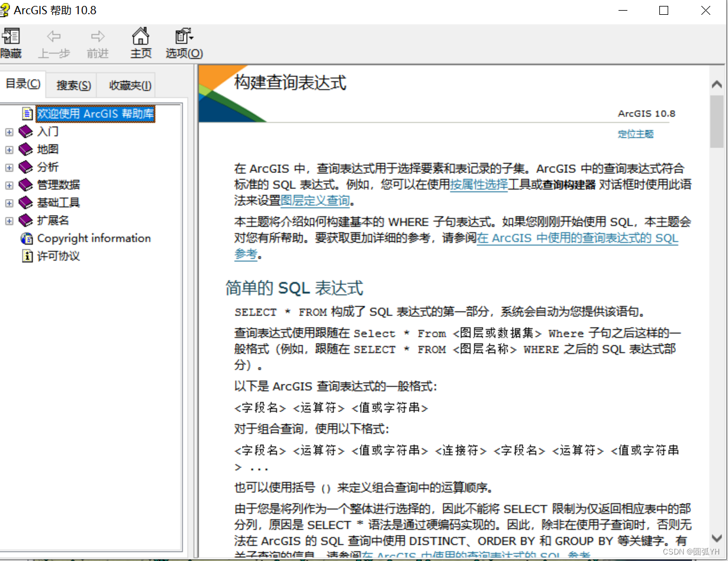Switch to the 目录(C) tab
The height and width of the screenshot is (561, 728).
[22, 84]
